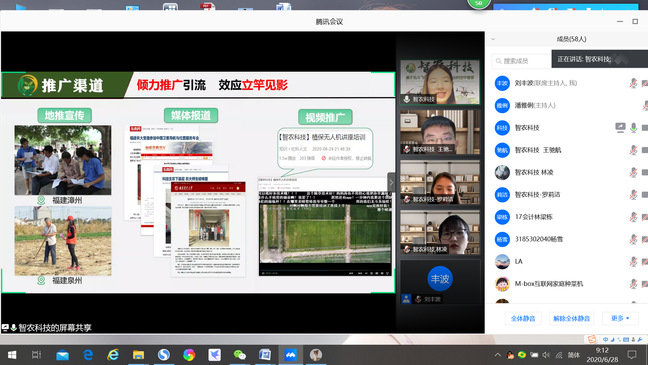The width and height of the screenshot is (648, 365).
Task: Click member name 潘雅俐(主持人)
Action: (x=535, y=105)
